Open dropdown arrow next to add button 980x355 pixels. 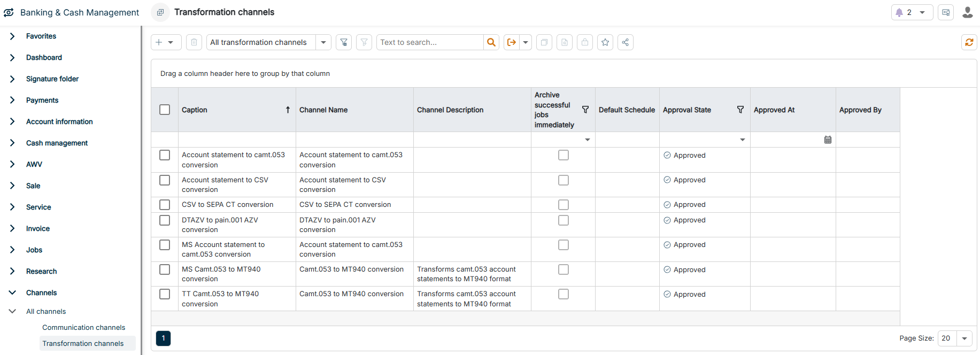[171, 42]
